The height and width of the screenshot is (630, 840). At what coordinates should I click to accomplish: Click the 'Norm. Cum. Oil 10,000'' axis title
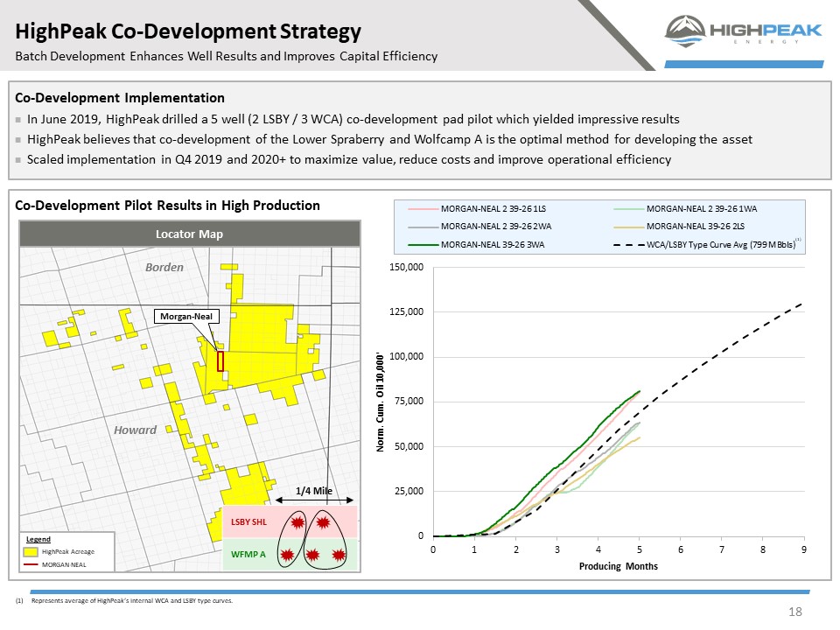pos(381,402)
